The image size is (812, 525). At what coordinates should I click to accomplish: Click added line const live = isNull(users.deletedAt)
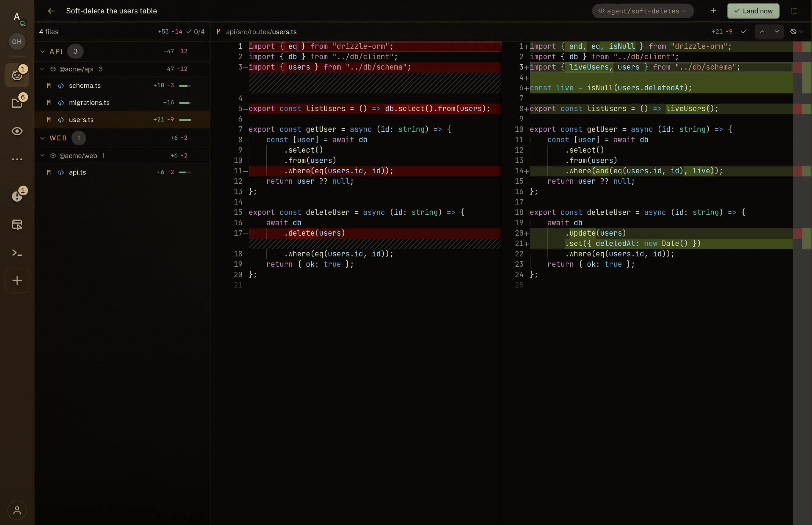click(x=661, y=88)
